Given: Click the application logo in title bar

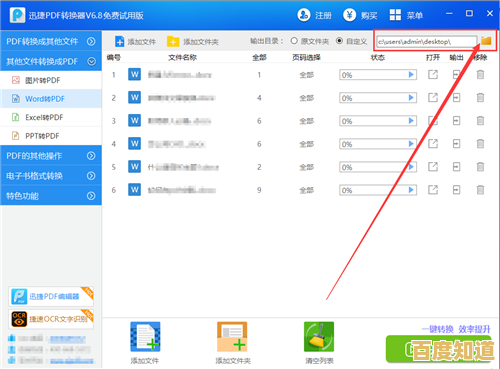Looking at the screenshot, I should click(17, 15).
